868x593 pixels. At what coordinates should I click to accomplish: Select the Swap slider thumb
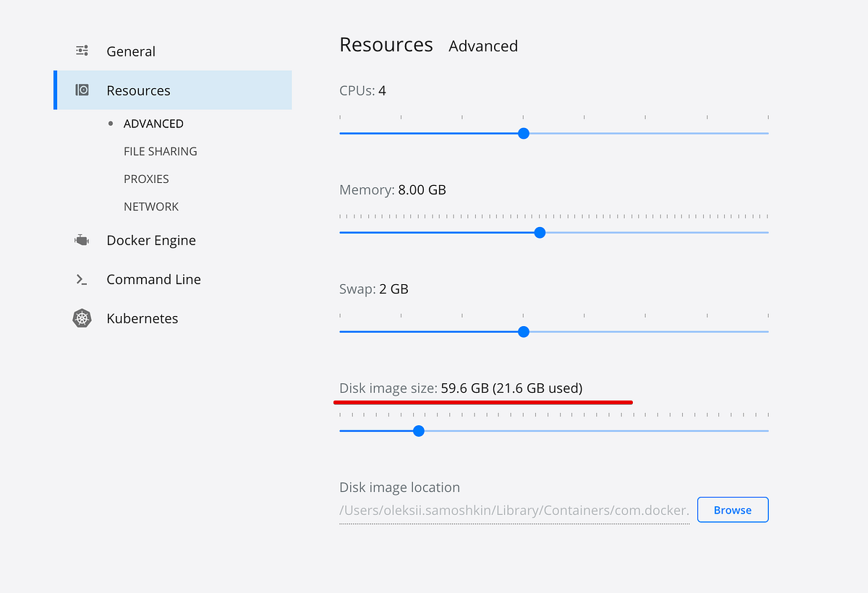click(523, 331)
